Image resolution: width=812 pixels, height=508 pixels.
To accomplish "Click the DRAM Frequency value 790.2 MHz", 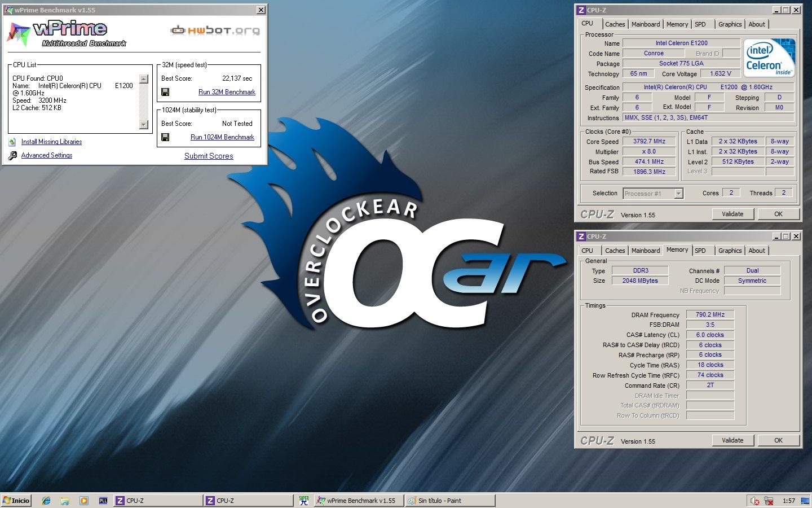I will [710, 315].
